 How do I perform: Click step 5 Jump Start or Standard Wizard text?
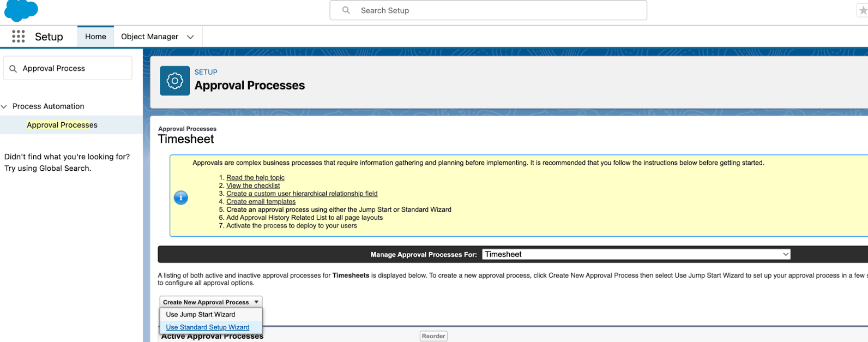(x=339, y=209)
